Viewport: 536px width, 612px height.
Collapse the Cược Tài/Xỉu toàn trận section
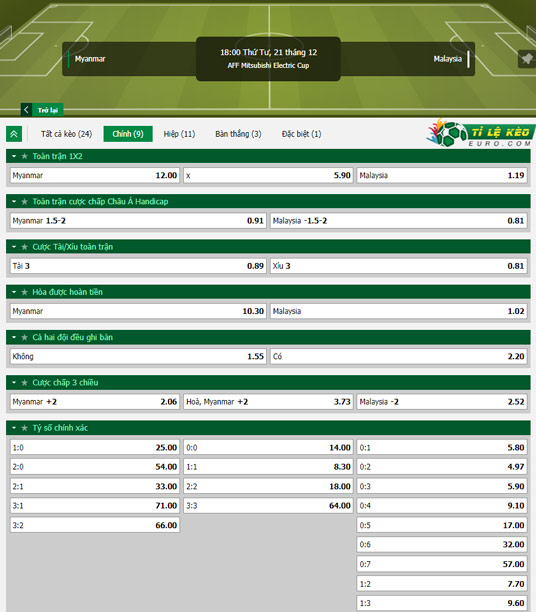[x=14, y=247]
